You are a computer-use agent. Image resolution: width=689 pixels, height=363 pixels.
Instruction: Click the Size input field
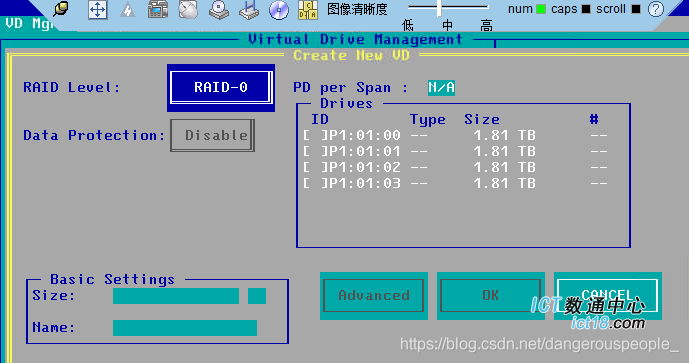[x=176, y=296]
